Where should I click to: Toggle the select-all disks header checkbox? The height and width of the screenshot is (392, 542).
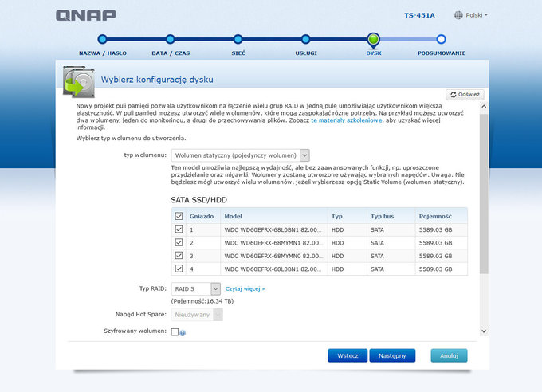pos(179,216)
